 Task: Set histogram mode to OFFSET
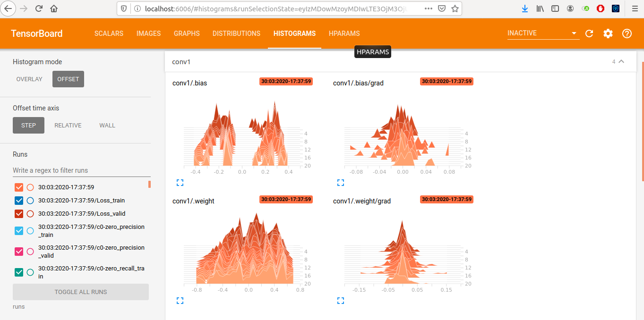68,79
